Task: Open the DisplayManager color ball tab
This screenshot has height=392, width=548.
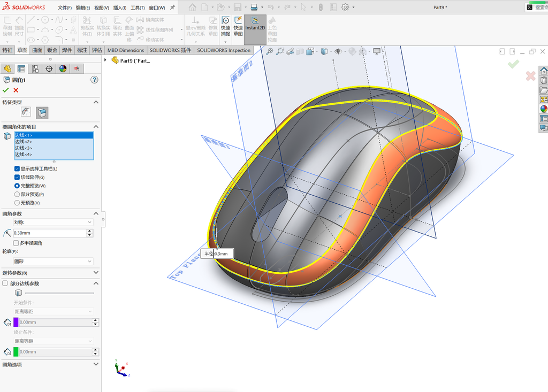Action: point(63,69)
